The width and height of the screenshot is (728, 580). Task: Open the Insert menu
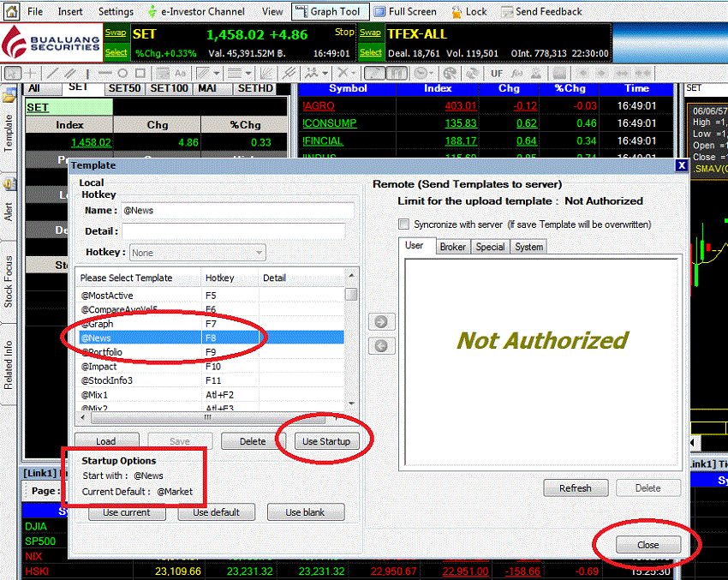tap(70, 12)
